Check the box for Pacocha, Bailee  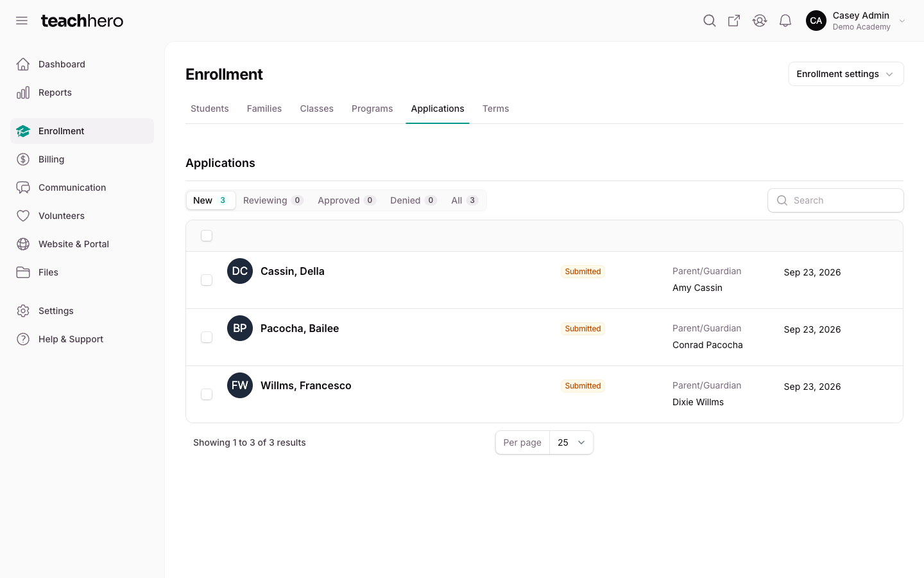207,337
